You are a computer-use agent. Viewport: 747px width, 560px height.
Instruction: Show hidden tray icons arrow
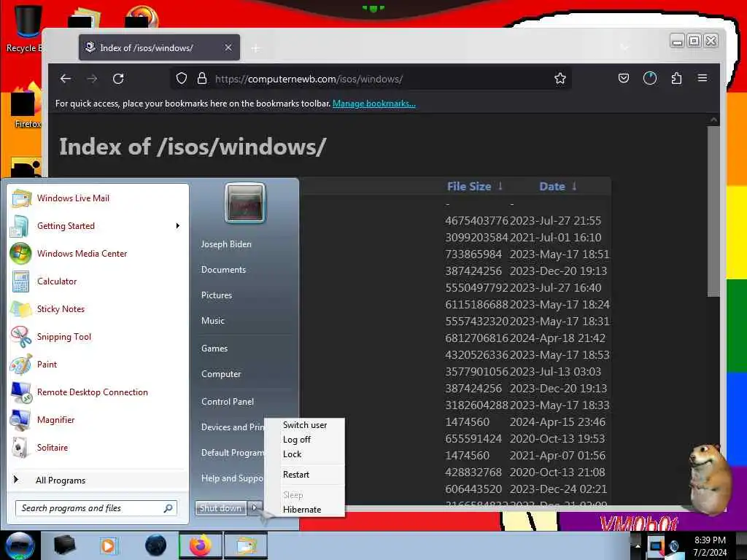[x=638, y=545]
